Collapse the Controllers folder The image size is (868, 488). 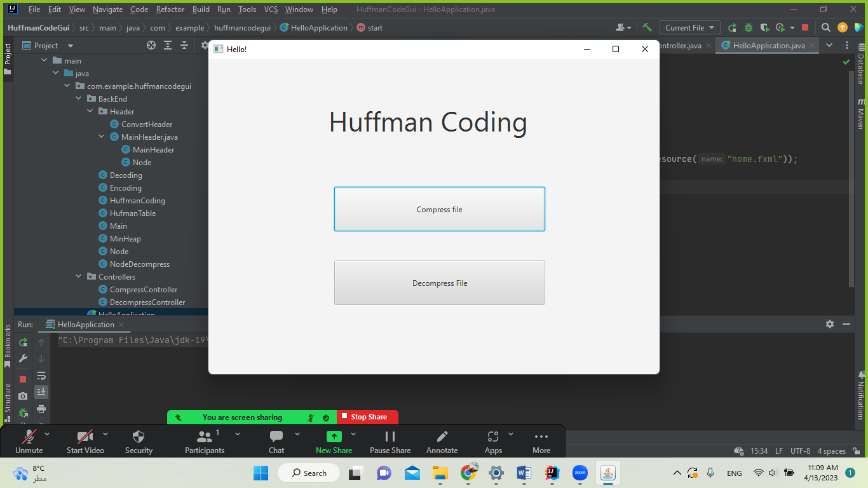click(x=79, y=276)
